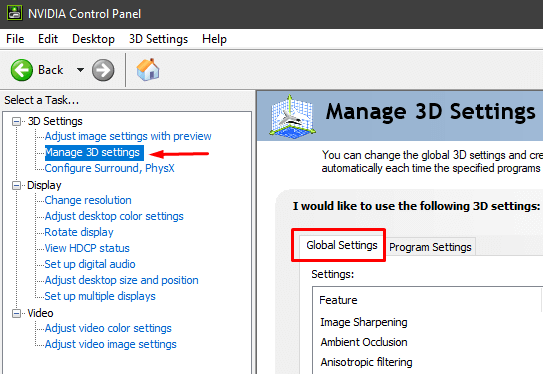The height and width of the screenshot is (374, 543).
Task: Click the Manage 3D Settings header icon
Action: tap(293, 117)
